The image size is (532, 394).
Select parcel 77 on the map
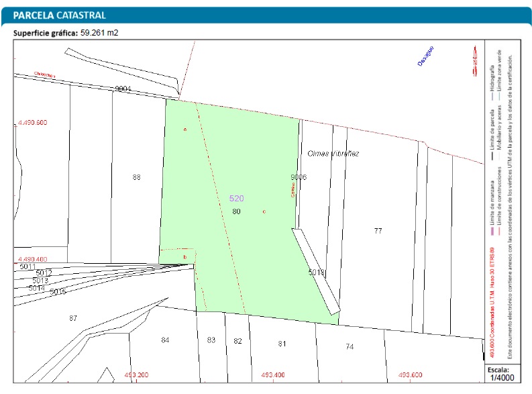(378, 230)
